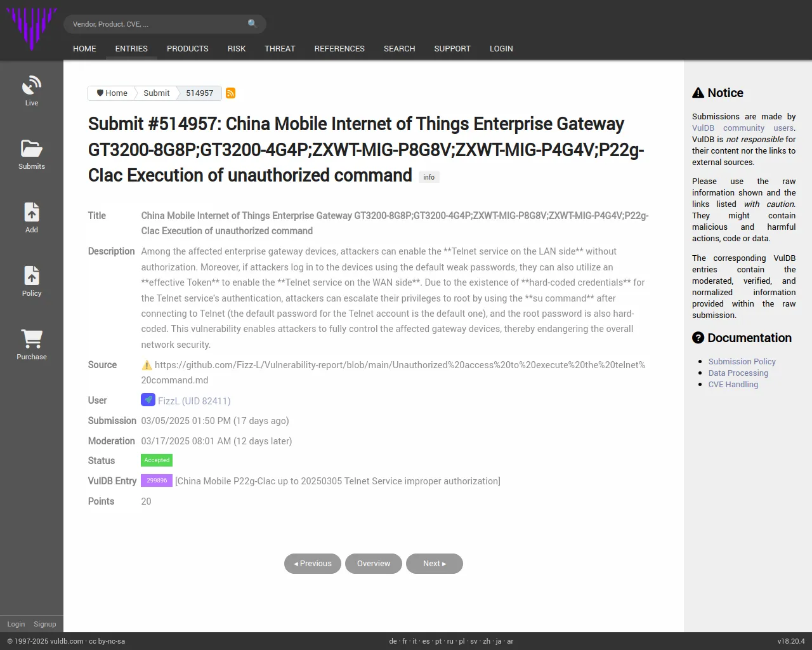The image size is (812, 650).
Task: Switch language to ar
Action: click(510, 641)
